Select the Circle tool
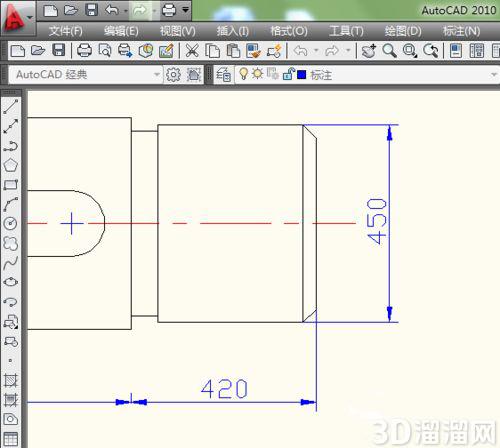The image size is (500, 448). pos(11,223)
